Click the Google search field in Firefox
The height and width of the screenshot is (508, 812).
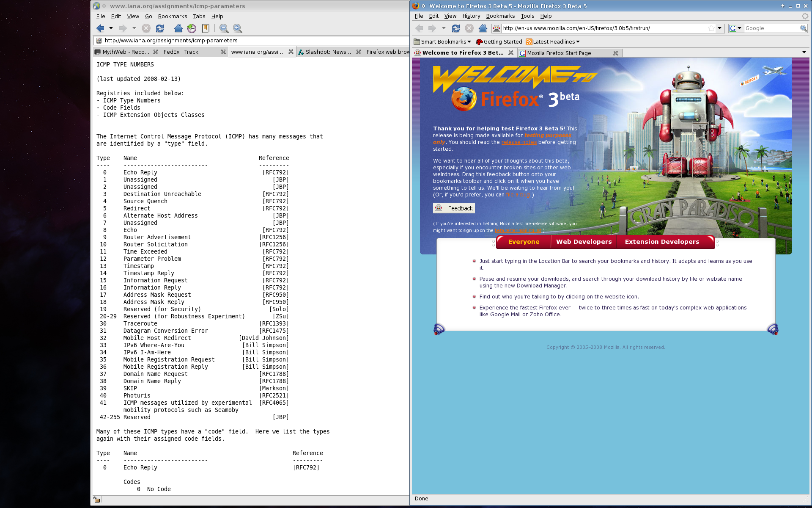(772, 28)
